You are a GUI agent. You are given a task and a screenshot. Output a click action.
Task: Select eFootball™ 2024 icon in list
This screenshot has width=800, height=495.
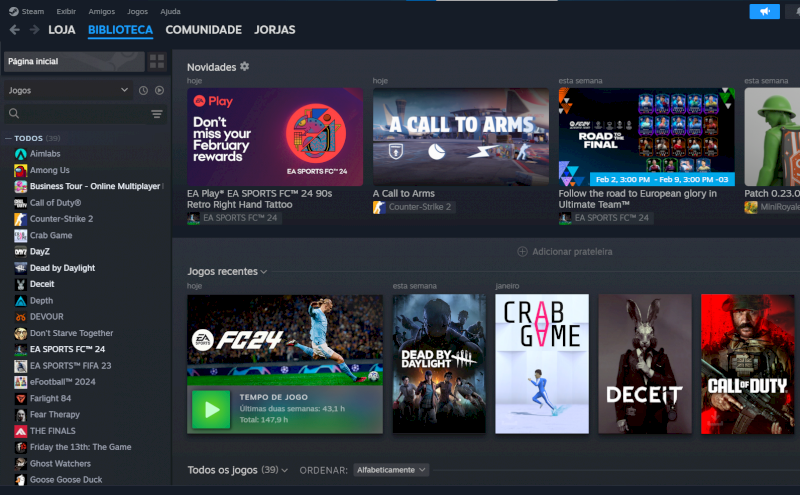(20, 382)
